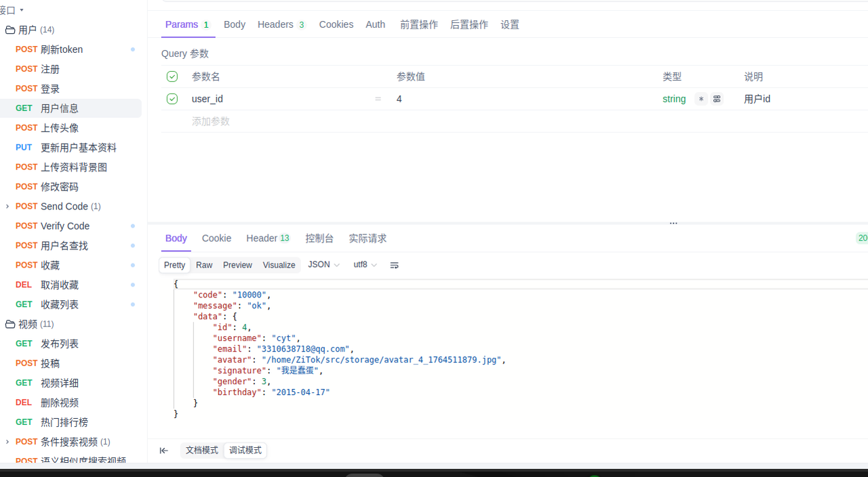Open the 后置操作 tab
Viewport: 868px width, 477px height.
pos(469,24)
